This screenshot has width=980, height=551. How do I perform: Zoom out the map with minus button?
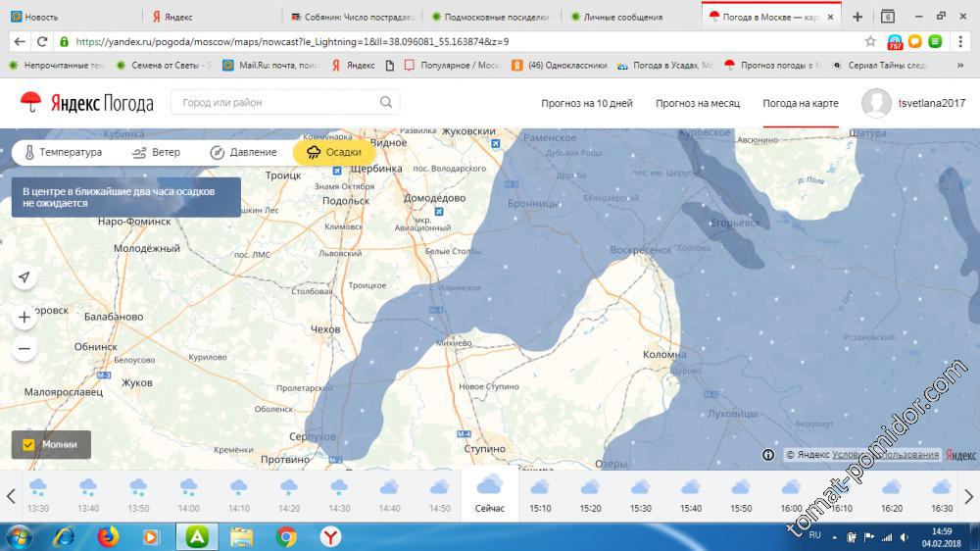click(24, 348)
